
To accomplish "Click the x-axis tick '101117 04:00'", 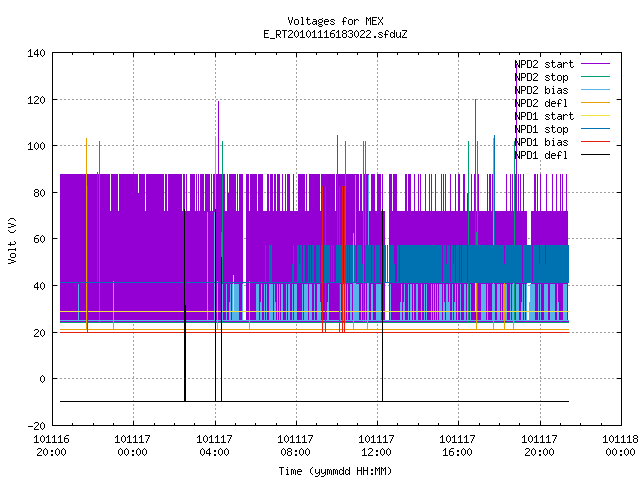I will point(214,446).
